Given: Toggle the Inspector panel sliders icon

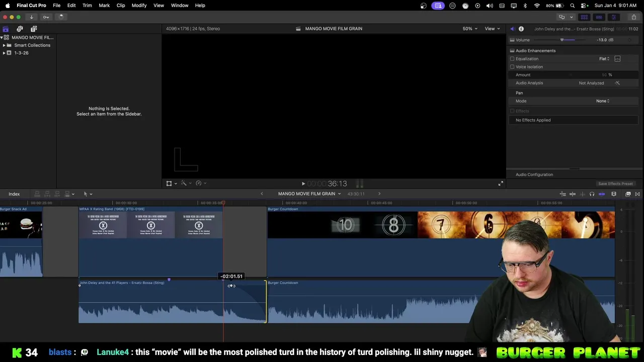Looking at the screenshot, I should (x=613, y=17).
